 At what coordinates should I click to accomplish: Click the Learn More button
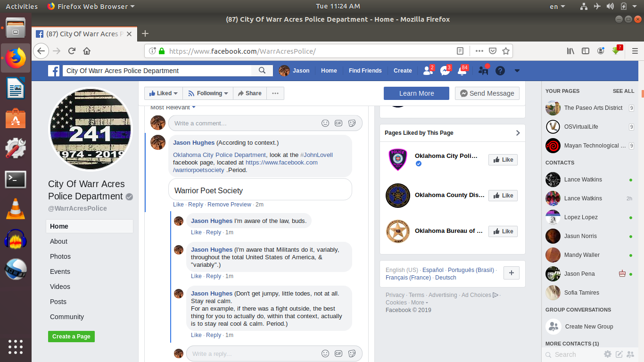point(416,93)
